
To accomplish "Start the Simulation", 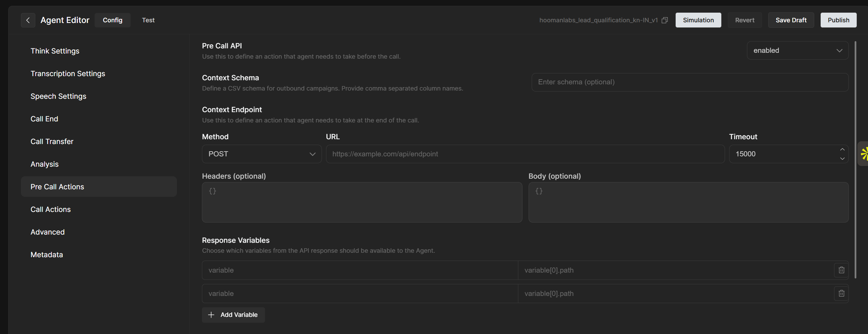I will coord(698,20).
